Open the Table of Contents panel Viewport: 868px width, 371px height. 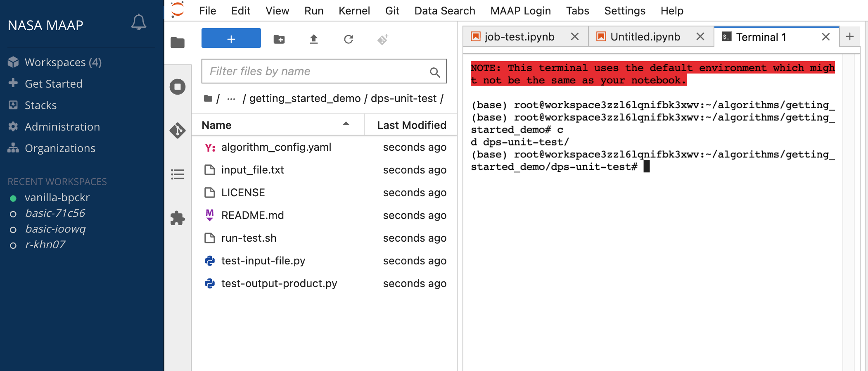(178, 174)
